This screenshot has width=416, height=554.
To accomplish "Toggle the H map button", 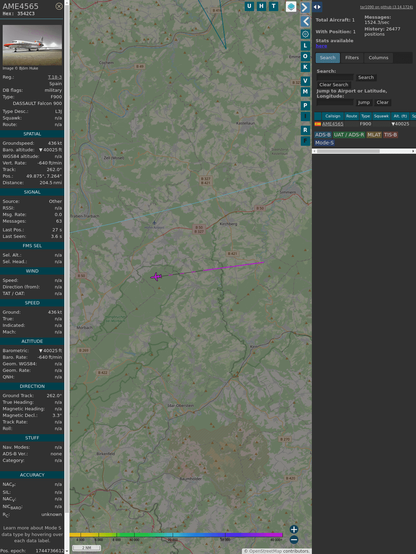I will point(261,6).
